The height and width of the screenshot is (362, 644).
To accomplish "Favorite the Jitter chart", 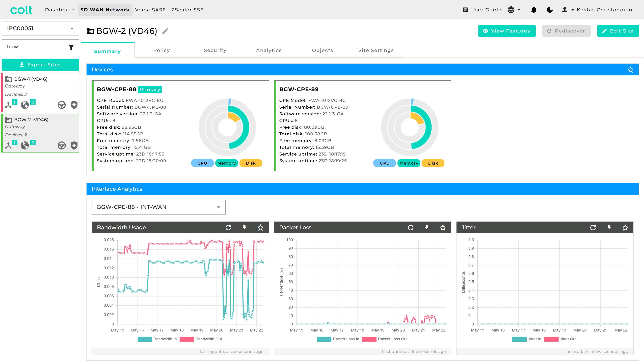I will pos(625,228).
